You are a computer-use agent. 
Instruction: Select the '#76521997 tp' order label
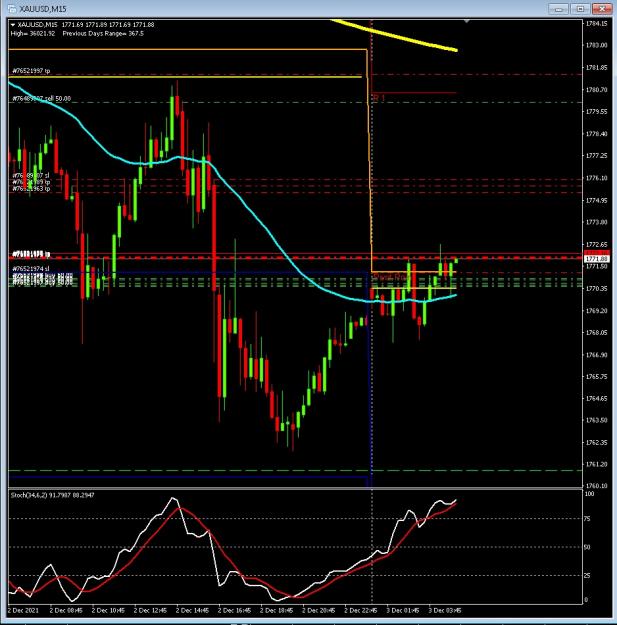pyautogui.click(x=31, y=71)
